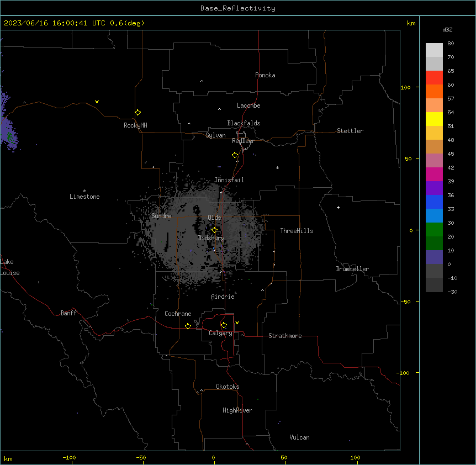
Task: Click the yellow V marker east of Calgary
Action: 237,323
